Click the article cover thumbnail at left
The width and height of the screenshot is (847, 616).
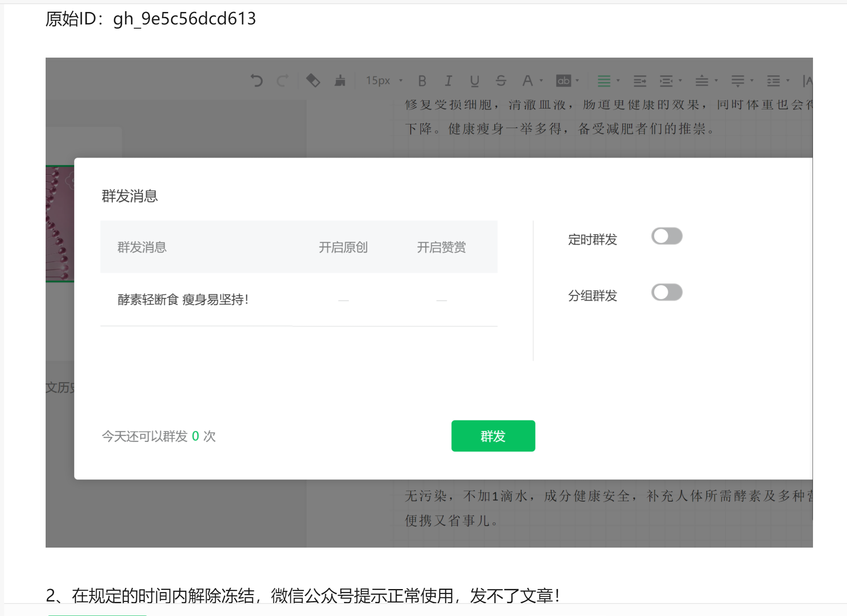point(60,224)
